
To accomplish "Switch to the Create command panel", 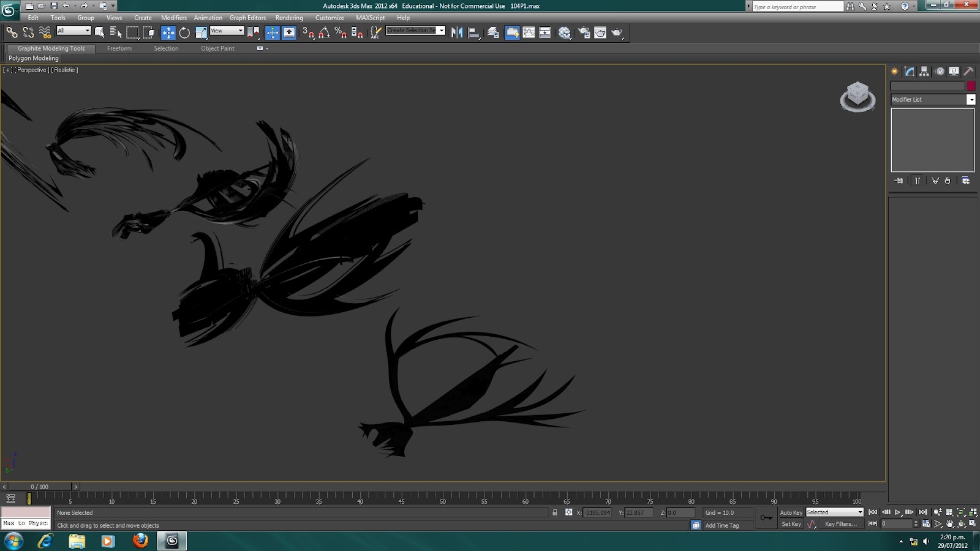I will pos(895,72).
